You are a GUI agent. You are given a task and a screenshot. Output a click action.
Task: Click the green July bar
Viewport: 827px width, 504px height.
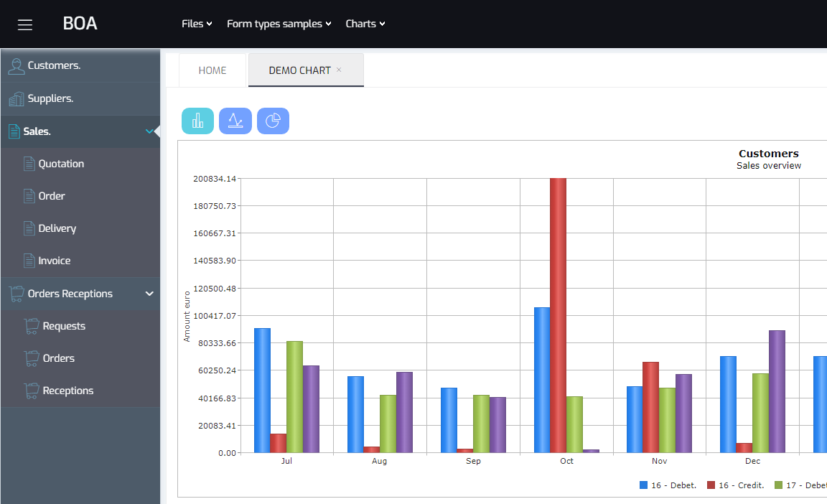click(x=295, y=397)
